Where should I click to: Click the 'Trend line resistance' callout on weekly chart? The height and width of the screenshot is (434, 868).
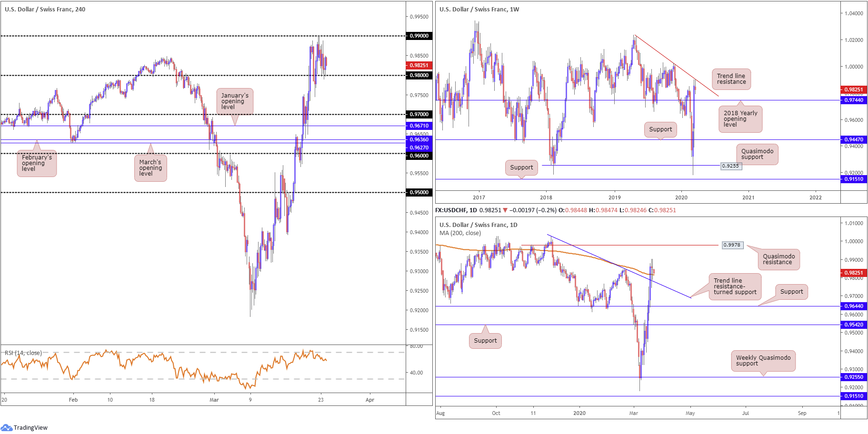point(731,79)
